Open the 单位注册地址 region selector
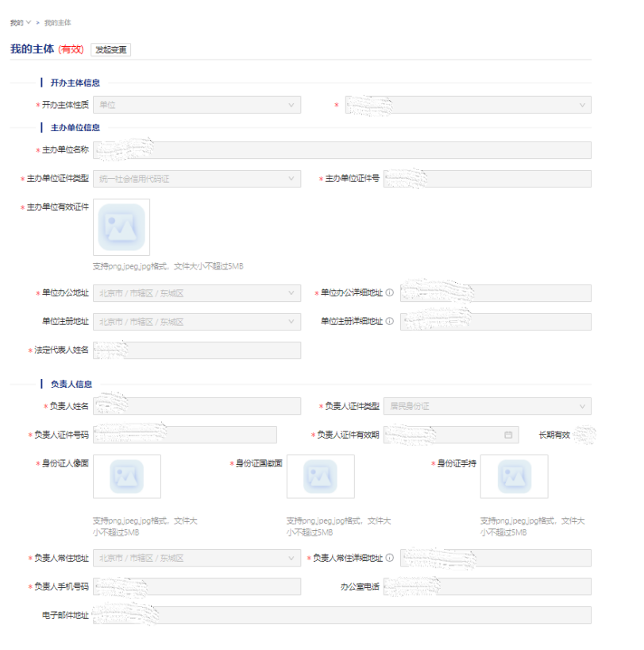Viewport: 644px width, 650px height. (196, 322)
